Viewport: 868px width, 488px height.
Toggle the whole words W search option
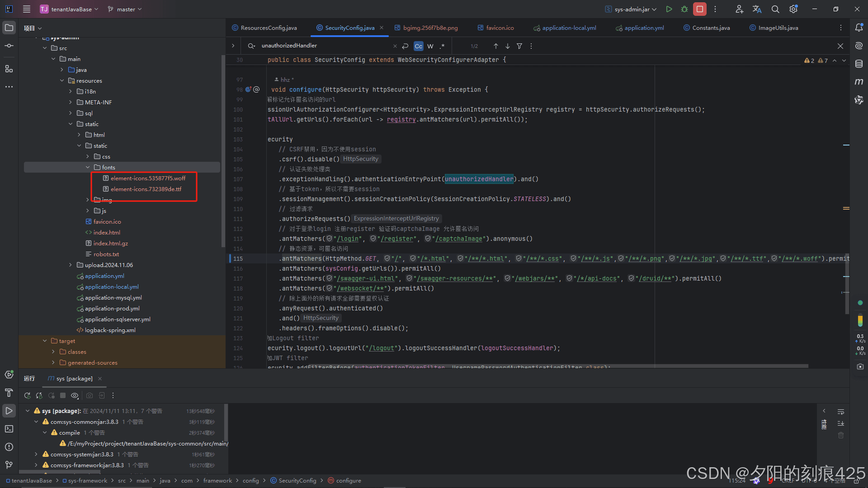[x=430, y=46]
